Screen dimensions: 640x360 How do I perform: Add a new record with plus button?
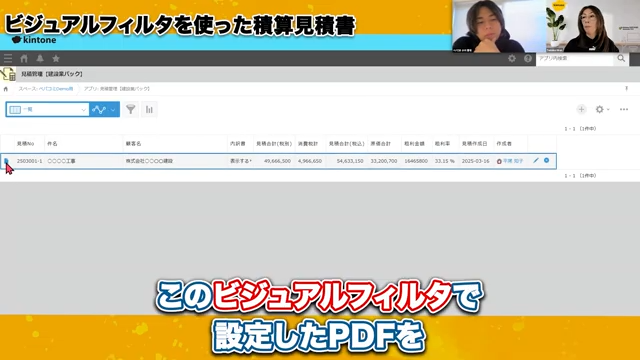point(581,109)
